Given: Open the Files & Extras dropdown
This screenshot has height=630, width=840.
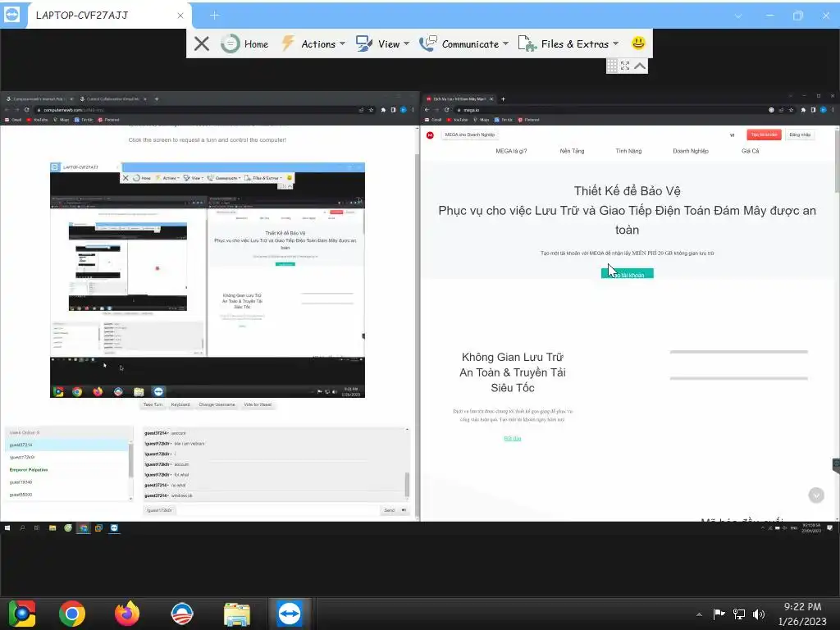Looking at the screenshot, I should (568, 43).
